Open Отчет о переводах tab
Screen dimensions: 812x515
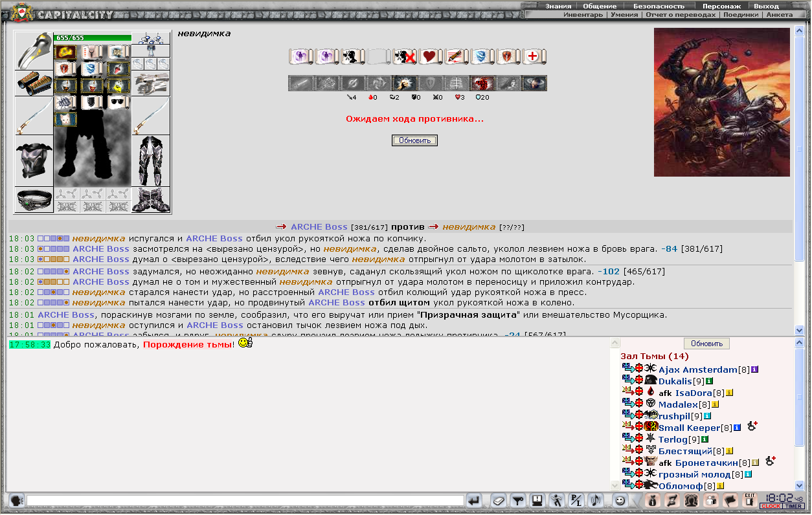[x=681, y=14]
